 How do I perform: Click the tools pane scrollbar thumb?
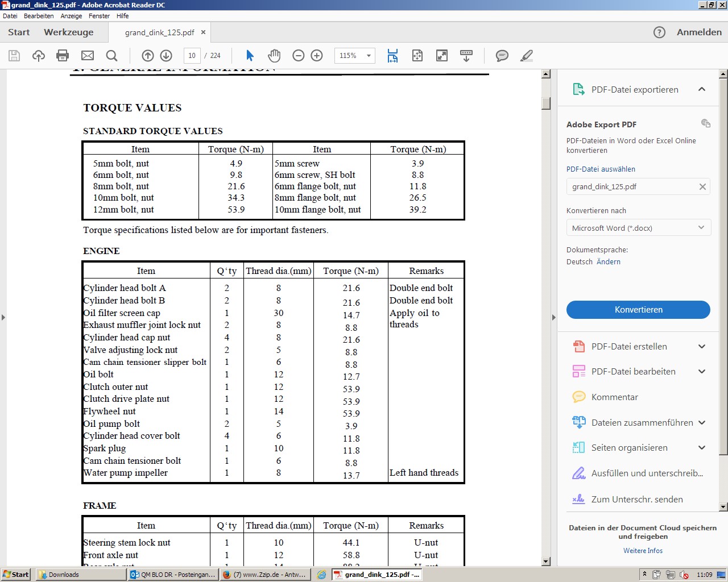click(723, 266)
